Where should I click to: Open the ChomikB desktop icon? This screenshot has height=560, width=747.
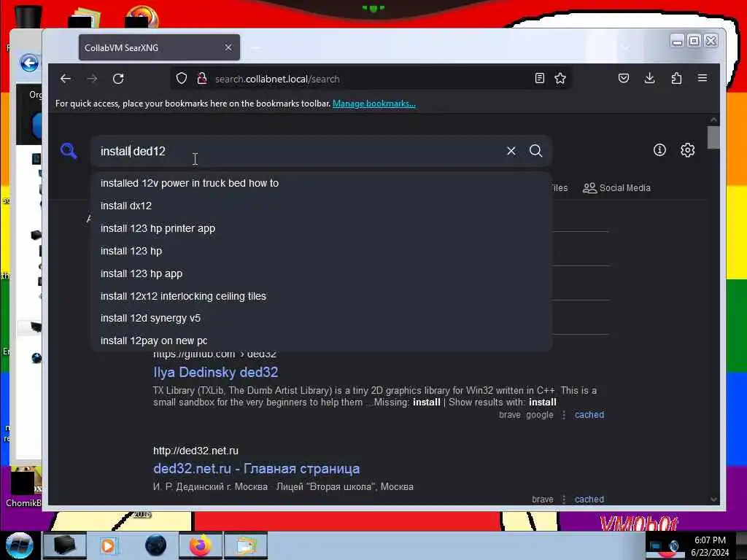tap(23, 486)
